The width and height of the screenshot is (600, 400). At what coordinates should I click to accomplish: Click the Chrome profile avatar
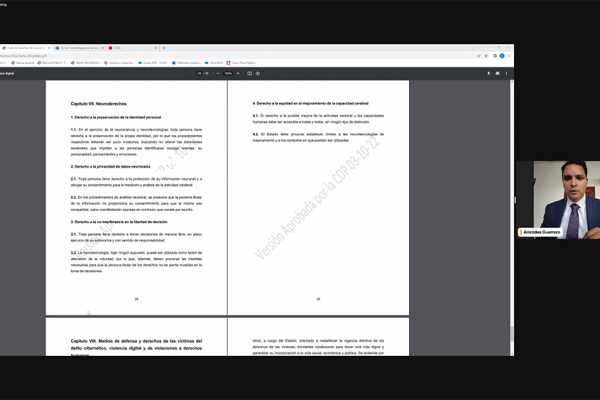502,56
